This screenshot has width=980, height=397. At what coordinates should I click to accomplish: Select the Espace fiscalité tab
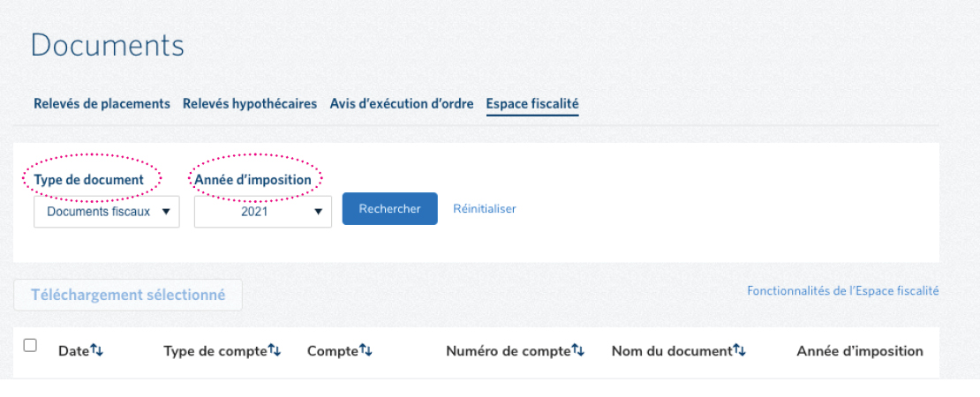click(x=531, y=104)
